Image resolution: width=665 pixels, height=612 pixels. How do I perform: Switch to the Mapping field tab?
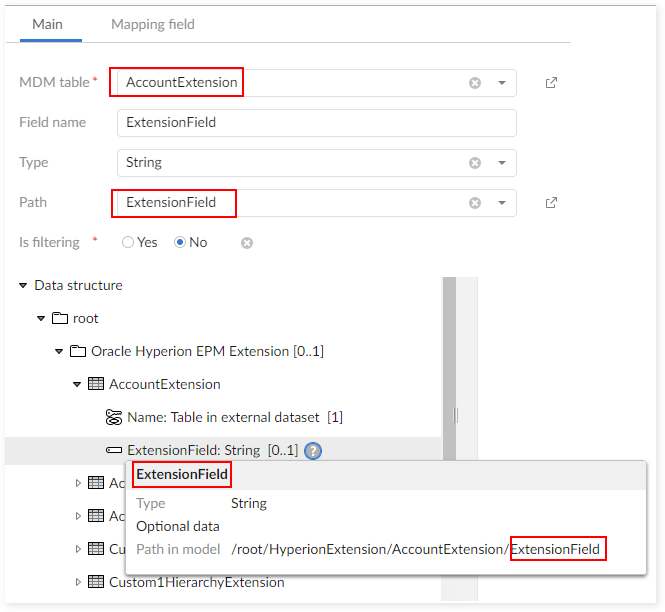pyautogui.click(x=152, y=24)
